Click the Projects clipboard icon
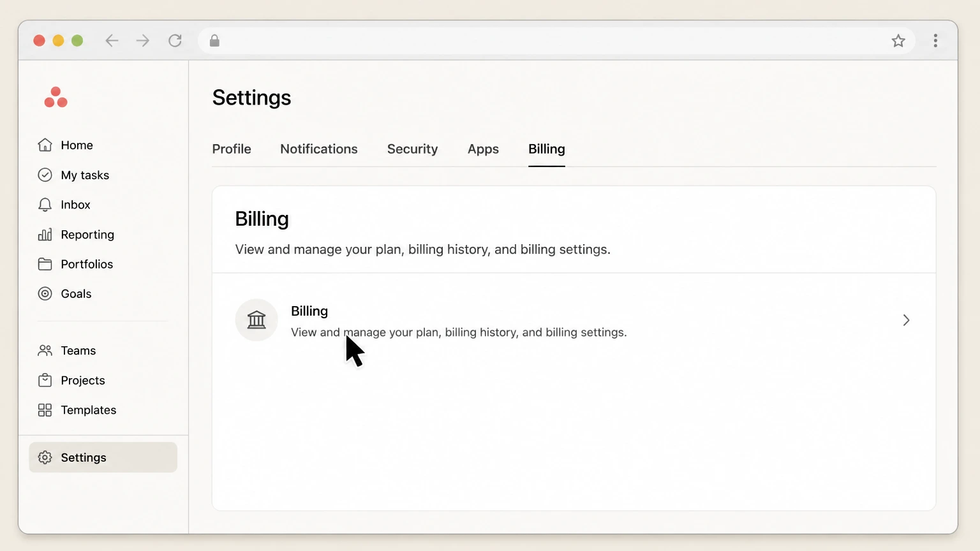This screenshot has height=551, width=980. click(45, 380)
